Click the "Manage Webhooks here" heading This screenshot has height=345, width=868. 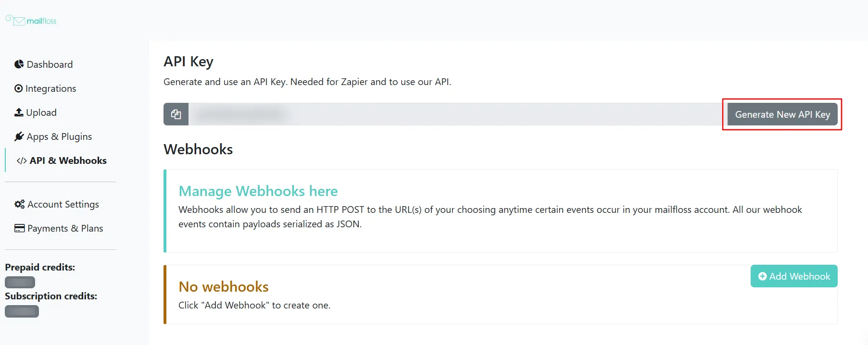(258, 191)
